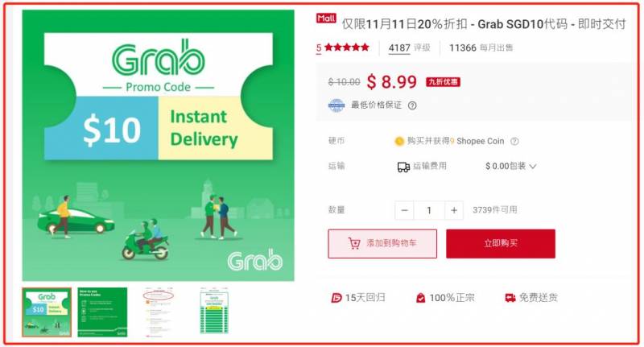644x347 pixels.
Task: Click the quantity input field
Action: click(x=429, y=210)
